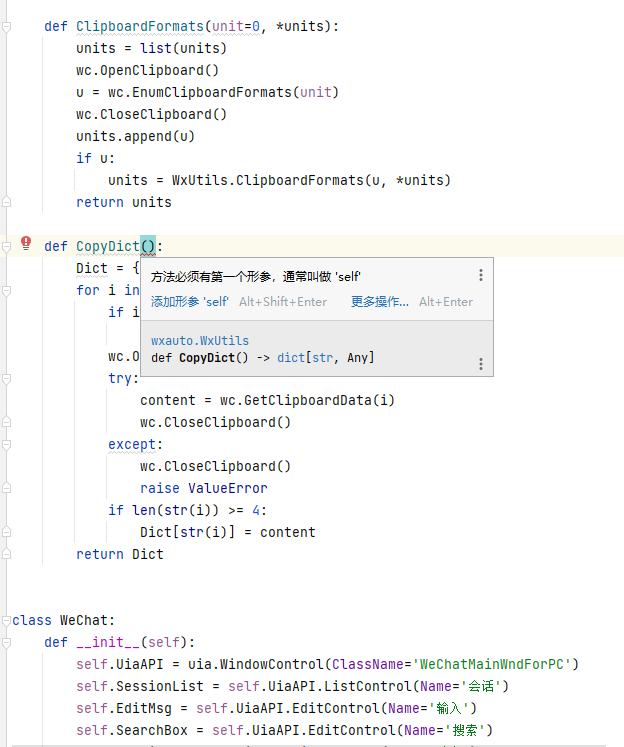Open the kebab menu next to the 'self' warning message
Viewport: 624px width, 747px height.
coord(481,275)
